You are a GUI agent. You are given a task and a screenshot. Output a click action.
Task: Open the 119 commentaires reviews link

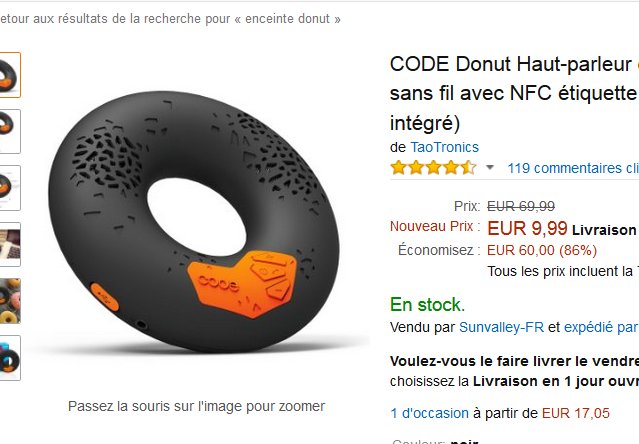572,168
